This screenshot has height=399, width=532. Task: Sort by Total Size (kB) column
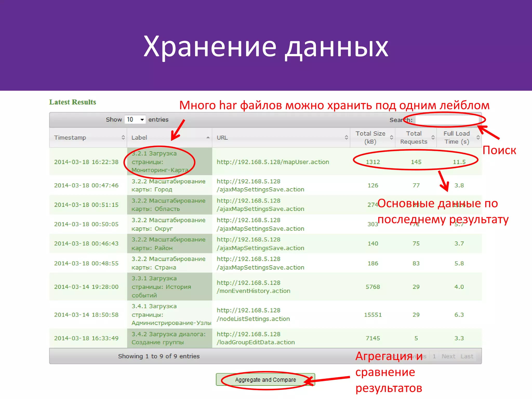tap(373, 137)
